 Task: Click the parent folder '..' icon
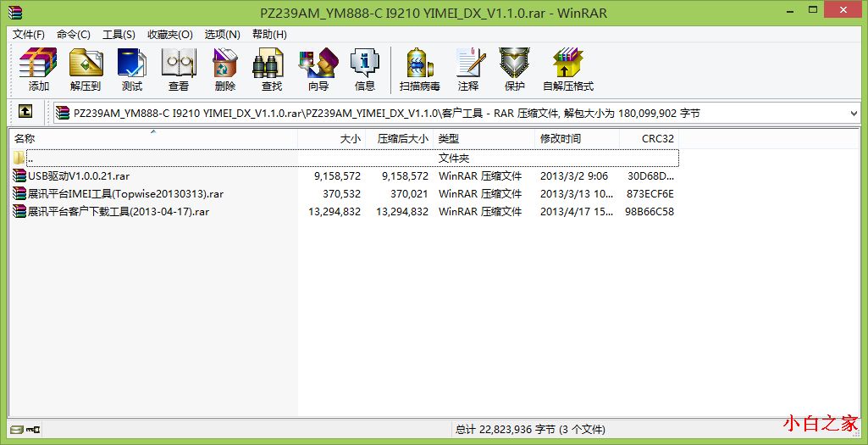(x=19, y=158)
